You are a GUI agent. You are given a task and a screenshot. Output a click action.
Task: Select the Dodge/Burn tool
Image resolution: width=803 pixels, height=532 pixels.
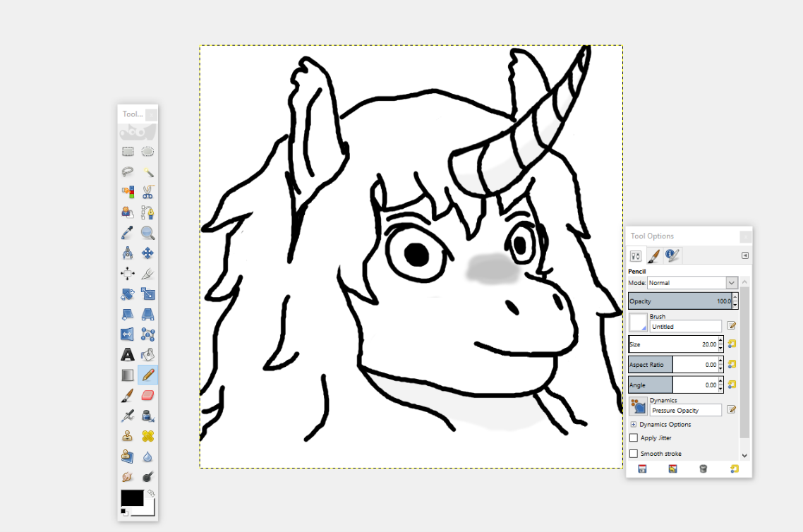pos(147,477)
